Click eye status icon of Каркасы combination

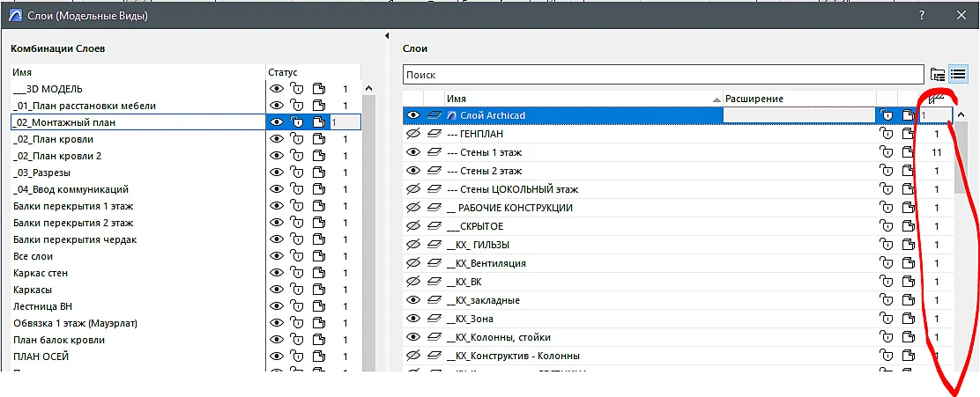click(x=277, y=290)
